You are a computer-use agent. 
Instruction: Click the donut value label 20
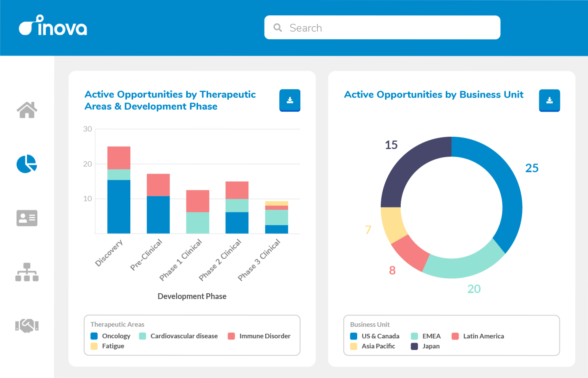pos(474,289)
